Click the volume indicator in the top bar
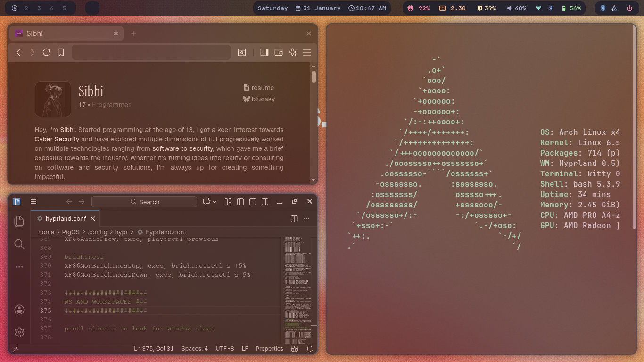This screenshot has height=362, width=644. point(516,8)
